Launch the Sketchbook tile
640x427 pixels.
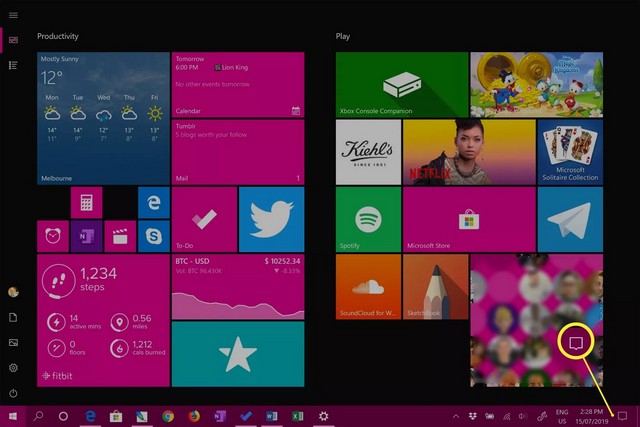coord(436,287)
